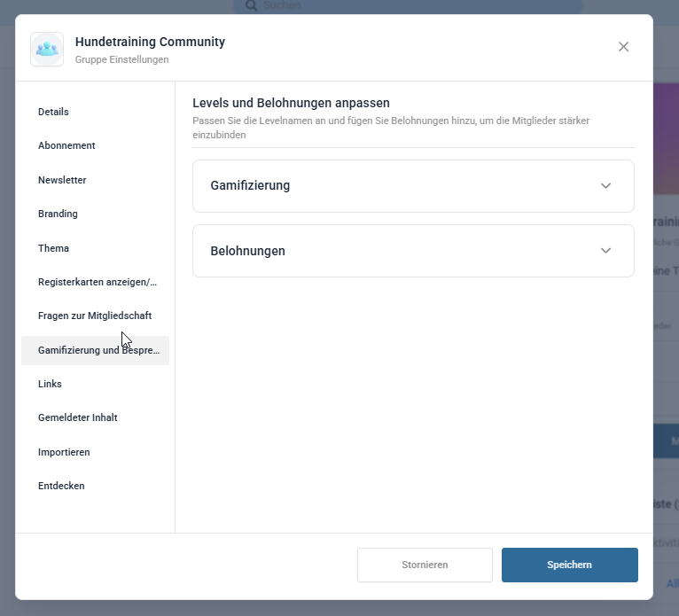This screenshot has height=616, width=679.
Task: Close the group settings dialog
Action: 623,47
